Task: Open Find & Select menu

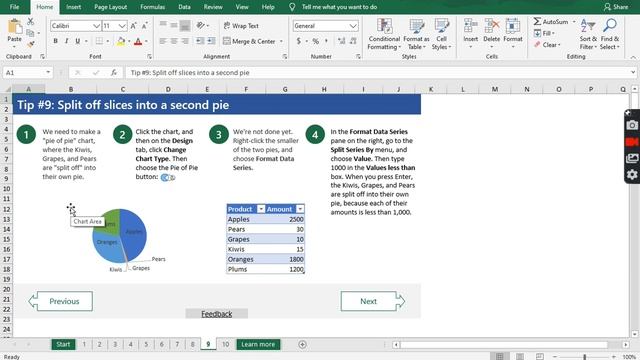Action: click(x=610, y=34)
